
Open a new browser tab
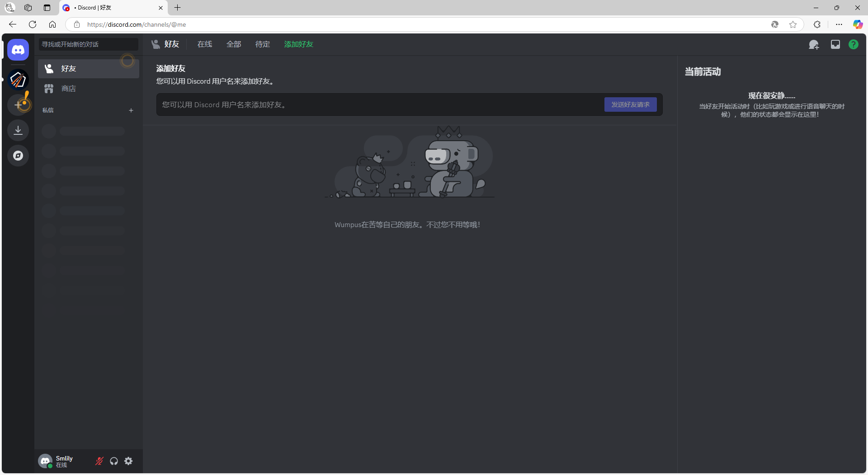(x=178, y=8)
